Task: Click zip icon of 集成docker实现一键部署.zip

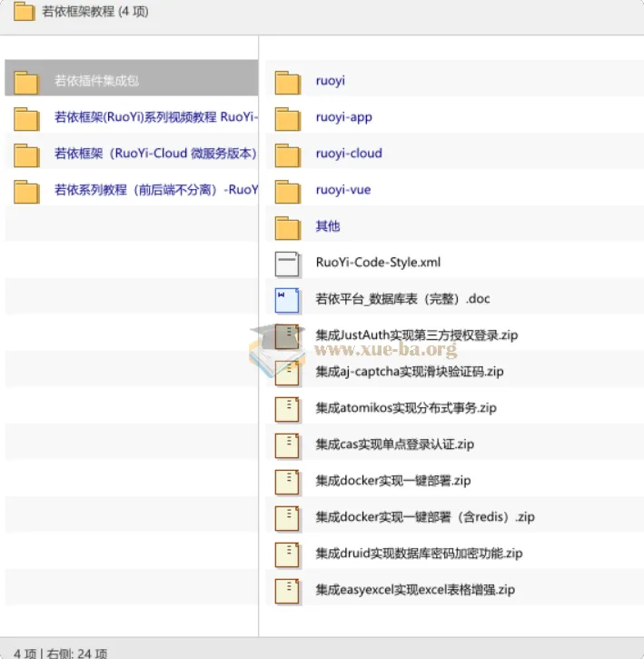Action: [287, 482]
